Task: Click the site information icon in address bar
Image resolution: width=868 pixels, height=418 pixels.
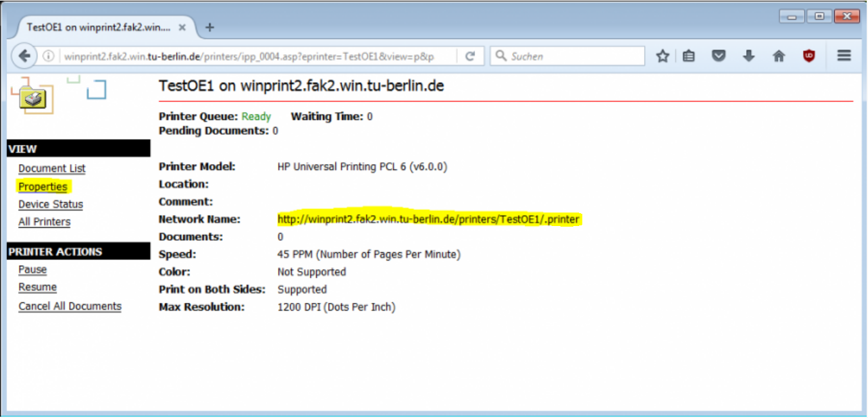Action: (48, 57)
